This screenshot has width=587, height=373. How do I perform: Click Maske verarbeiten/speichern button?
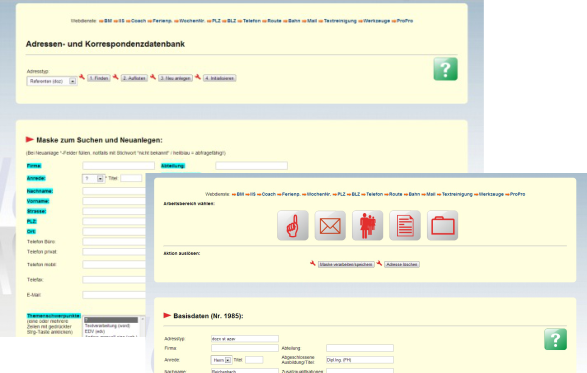(346, 264)
